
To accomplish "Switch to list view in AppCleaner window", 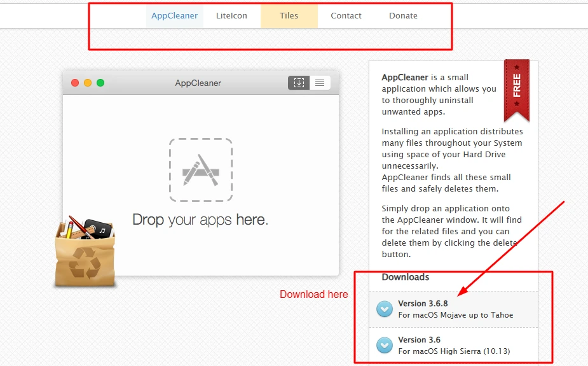I will click(320, 83).
